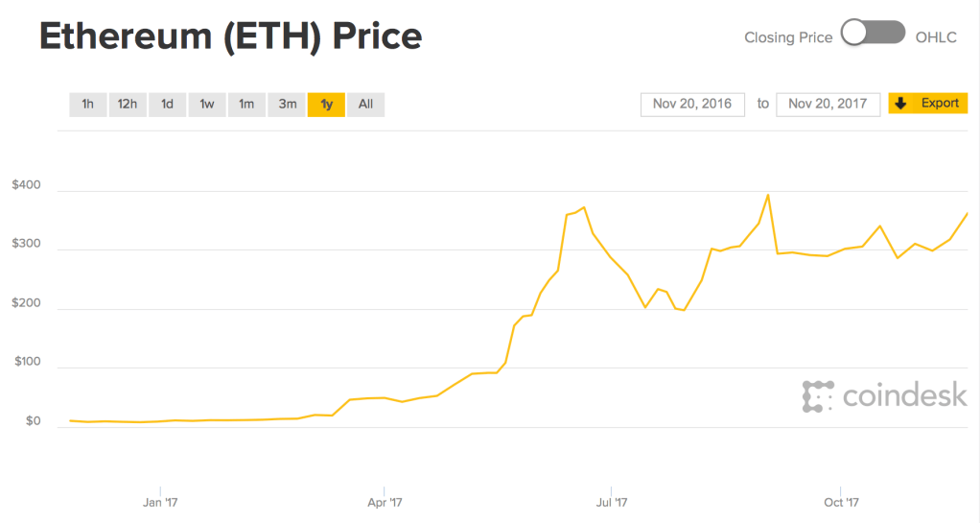The height and width of the screenshot is (523, 980).
Task: Click the CoinDesk logo icon
Action: [818, 396]
